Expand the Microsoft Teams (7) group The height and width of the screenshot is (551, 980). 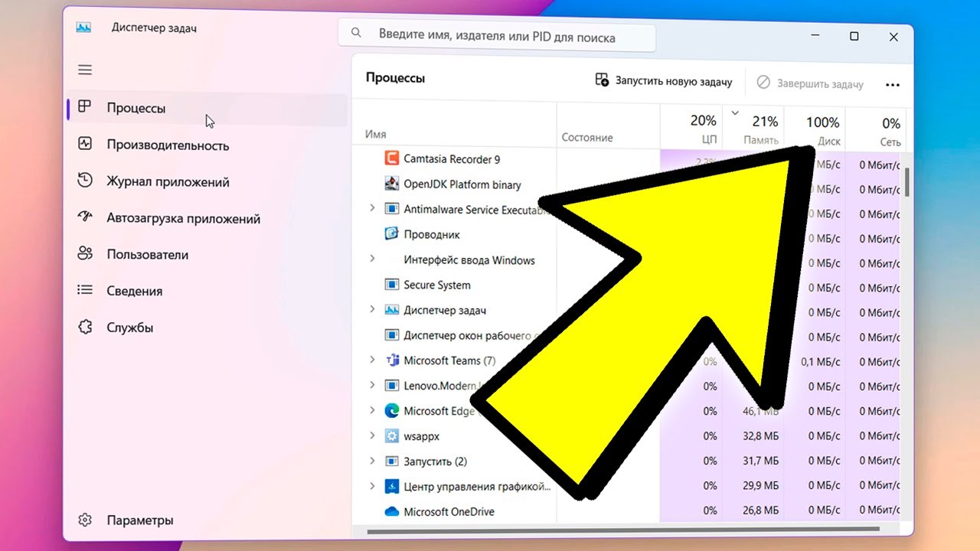coord(372,360)
